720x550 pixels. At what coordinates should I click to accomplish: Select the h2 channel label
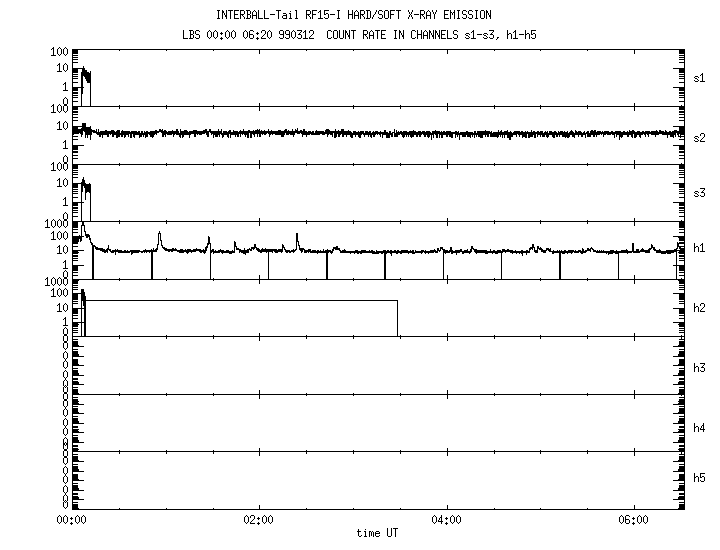(700, 308)
